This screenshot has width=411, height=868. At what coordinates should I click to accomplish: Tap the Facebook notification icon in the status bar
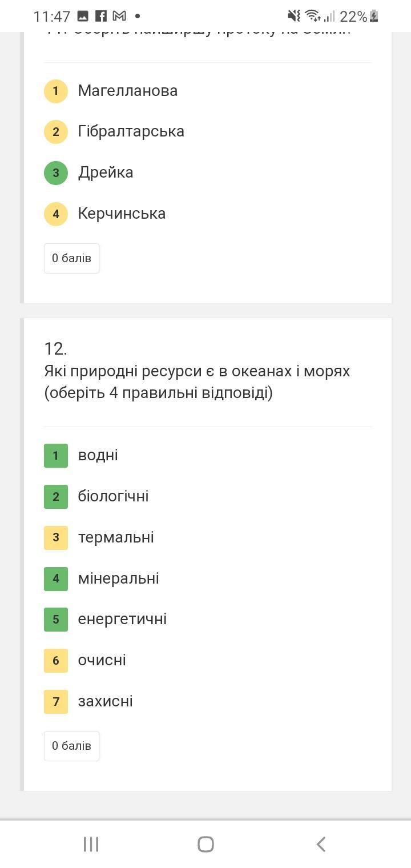[x=101, y=16]
